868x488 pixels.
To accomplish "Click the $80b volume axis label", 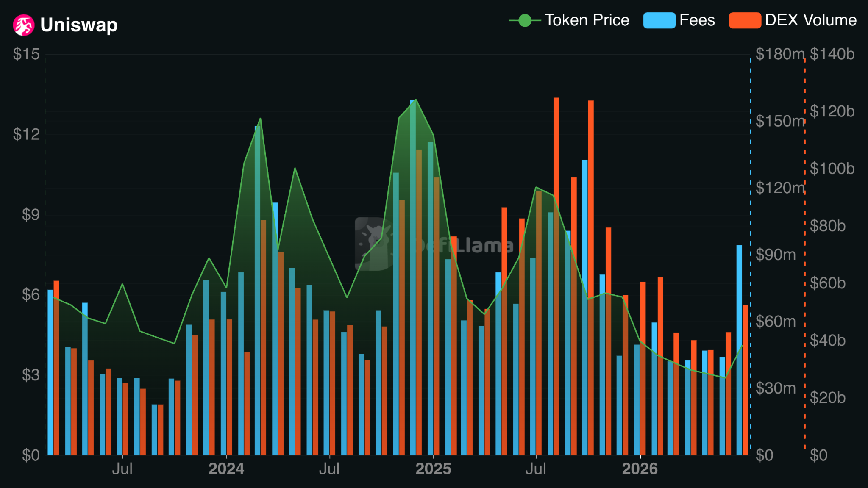I will click(827, 226).
